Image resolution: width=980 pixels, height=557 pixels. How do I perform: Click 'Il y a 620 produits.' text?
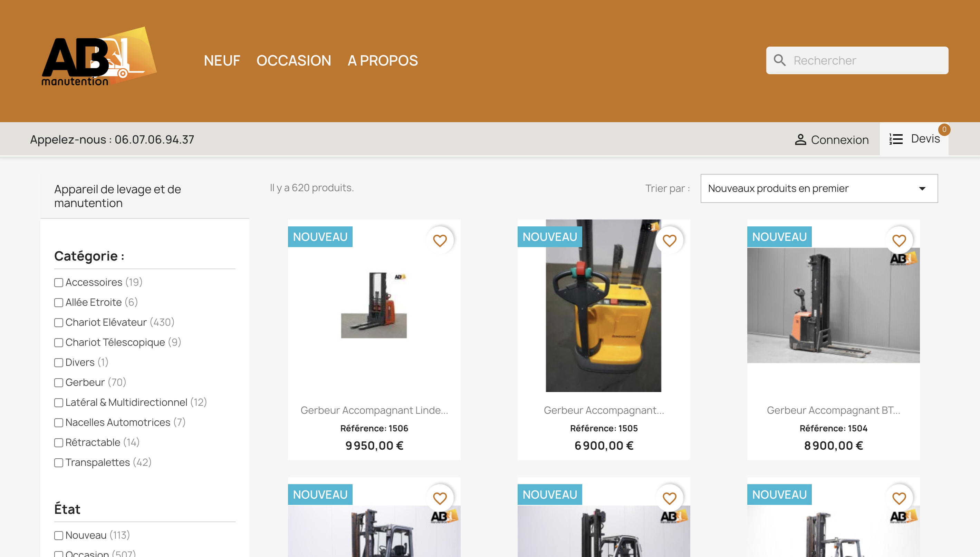tap(312, 188)
